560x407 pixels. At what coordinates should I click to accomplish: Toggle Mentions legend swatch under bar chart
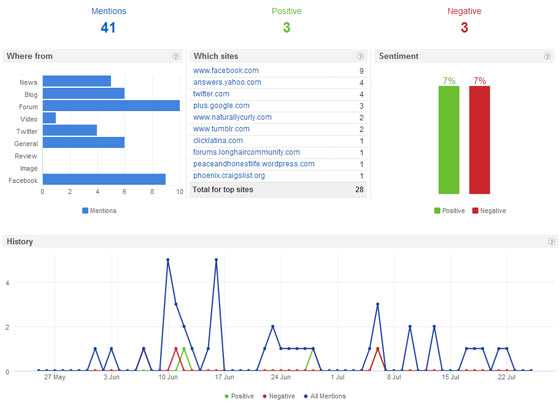(85, 211)
